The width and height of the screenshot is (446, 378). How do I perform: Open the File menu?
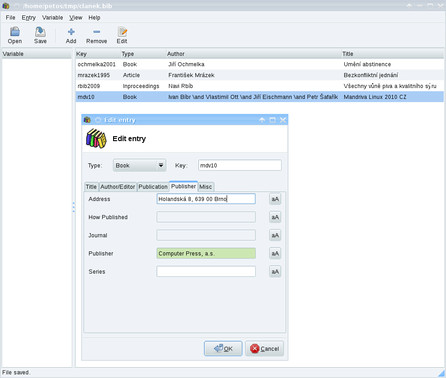(10, 17)
